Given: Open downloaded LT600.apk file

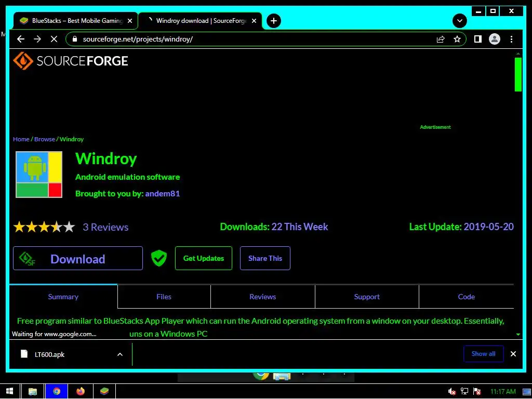Looking at the screenshot, I should point(49,354).
